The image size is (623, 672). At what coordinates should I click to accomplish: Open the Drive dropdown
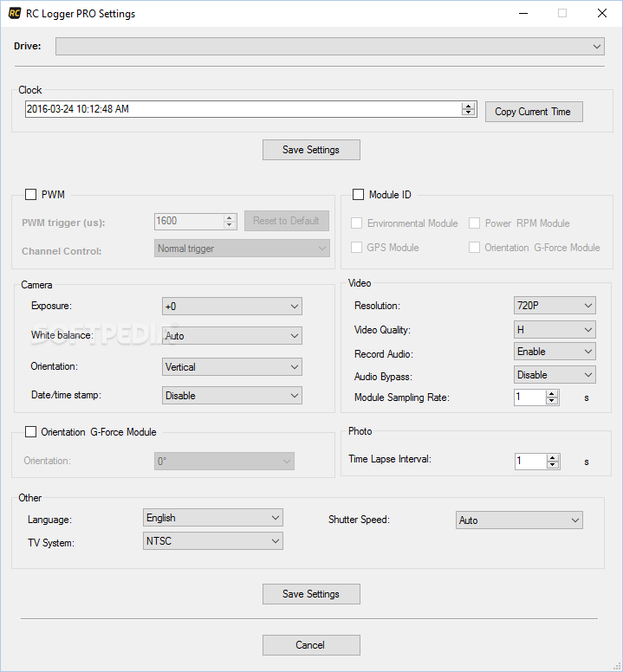click(330, 46)
